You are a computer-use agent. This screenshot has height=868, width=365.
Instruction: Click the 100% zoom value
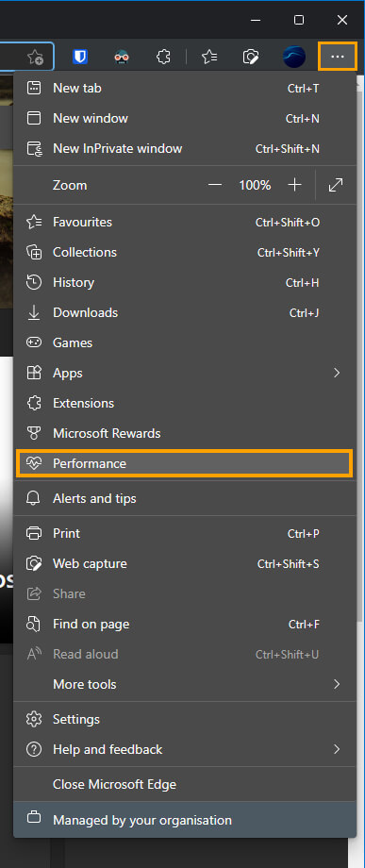coord(255,185)
